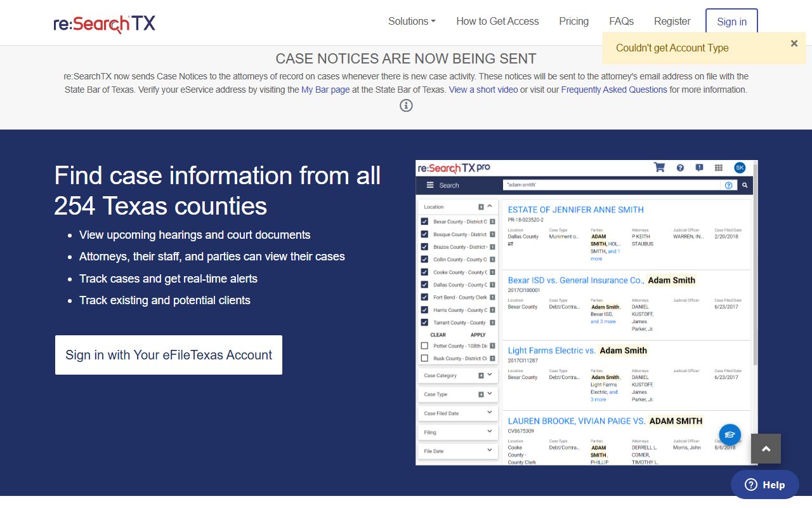
Task: Click the question mark icon in preview header
Action: [x=680, y=168]
